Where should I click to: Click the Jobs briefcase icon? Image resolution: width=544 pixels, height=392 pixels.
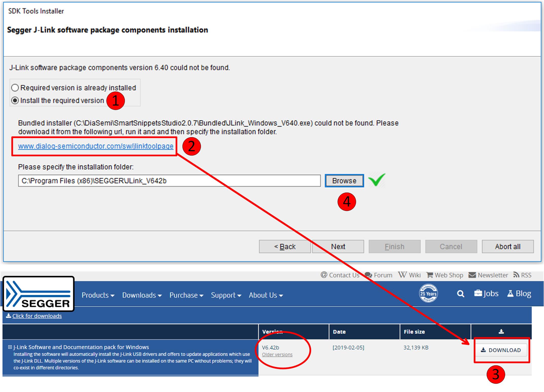click(478, 293)
